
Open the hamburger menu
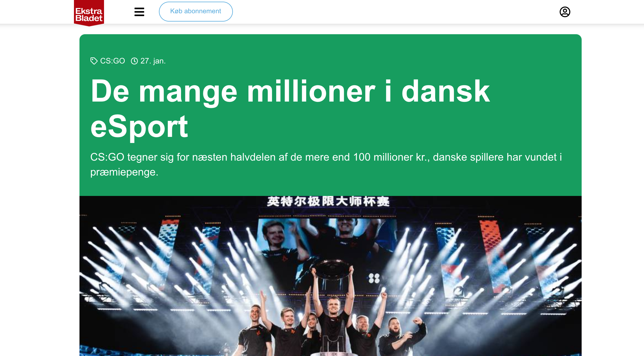pyautogui.click(x=139, y=12)
